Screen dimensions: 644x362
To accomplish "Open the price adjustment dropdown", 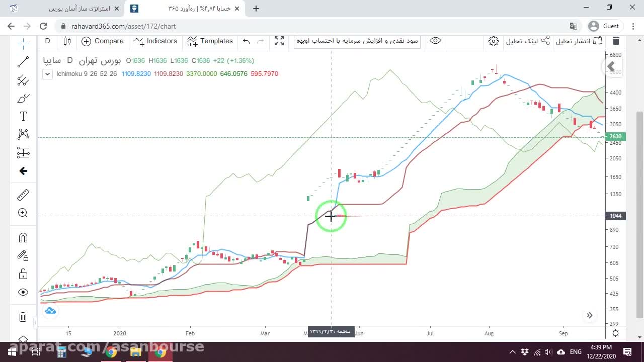I will [357, 41].
